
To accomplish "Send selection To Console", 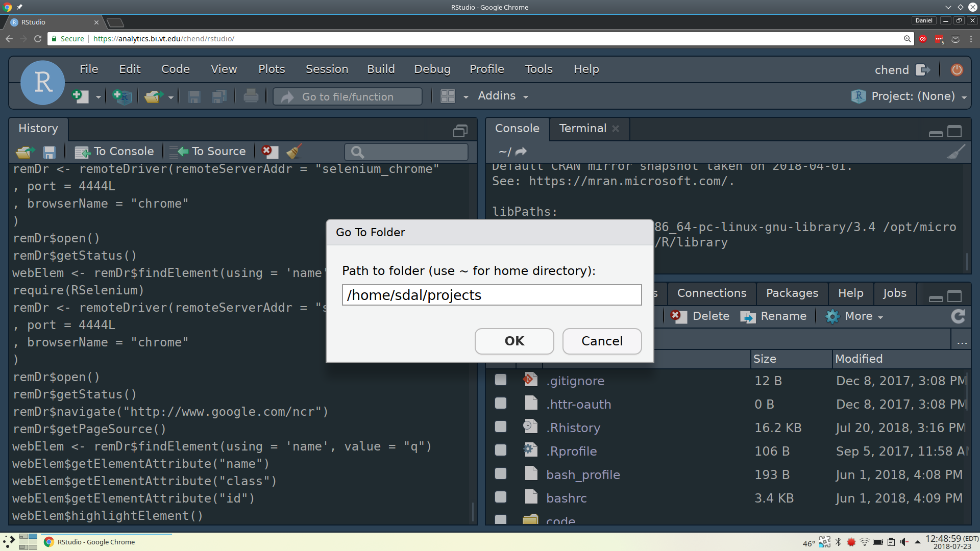I will coord(114,152).
